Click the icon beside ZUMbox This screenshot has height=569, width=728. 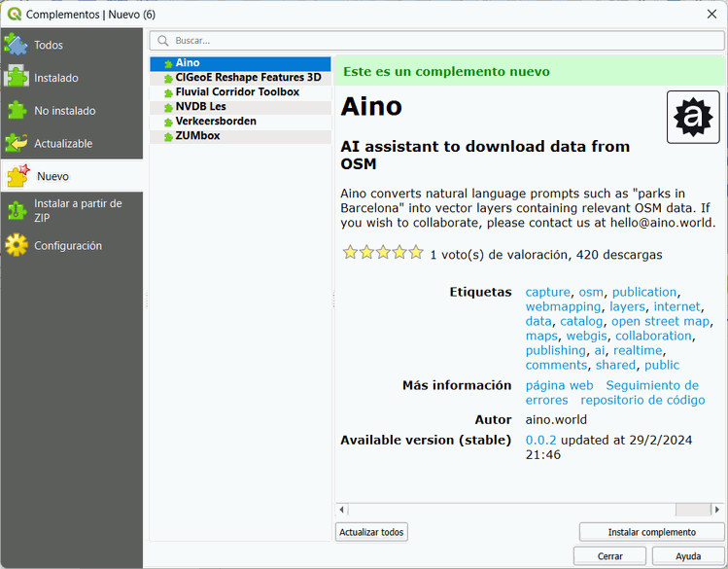(168, 137)
